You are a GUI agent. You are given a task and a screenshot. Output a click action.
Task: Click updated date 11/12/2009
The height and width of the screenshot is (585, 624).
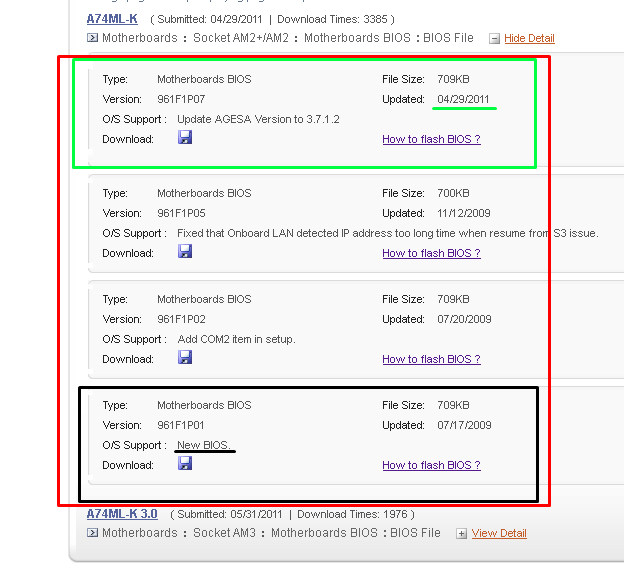click(x=464, y=213)
